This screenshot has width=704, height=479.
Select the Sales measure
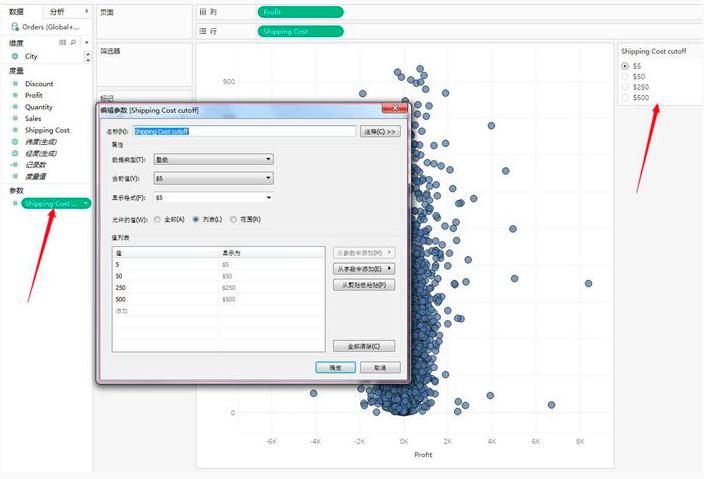[33, 119]
